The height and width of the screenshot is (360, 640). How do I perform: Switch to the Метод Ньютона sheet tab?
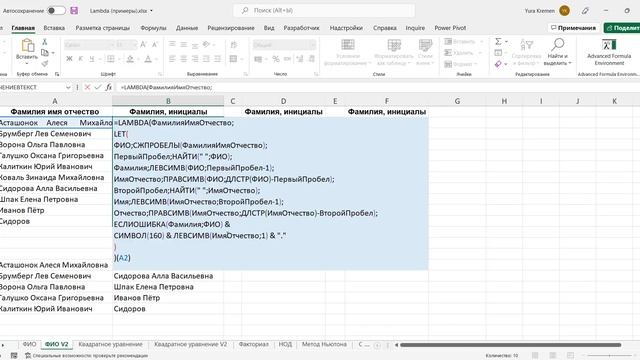tap(324, 344)
